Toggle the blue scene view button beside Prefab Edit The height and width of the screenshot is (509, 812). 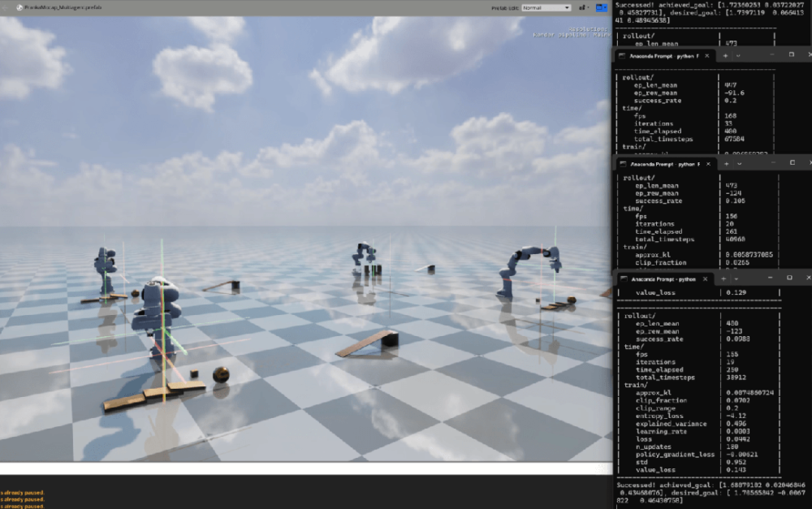coord(601,8)
